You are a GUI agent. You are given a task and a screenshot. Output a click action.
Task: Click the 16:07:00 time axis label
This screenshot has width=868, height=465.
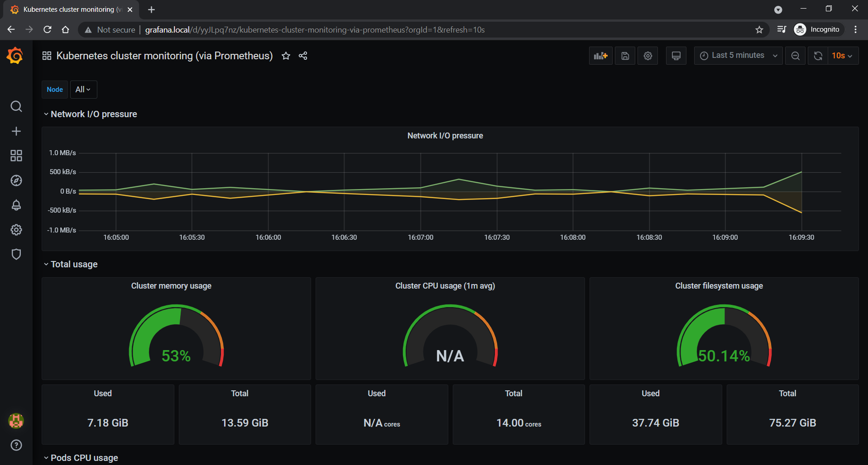(x=421, y=237)
